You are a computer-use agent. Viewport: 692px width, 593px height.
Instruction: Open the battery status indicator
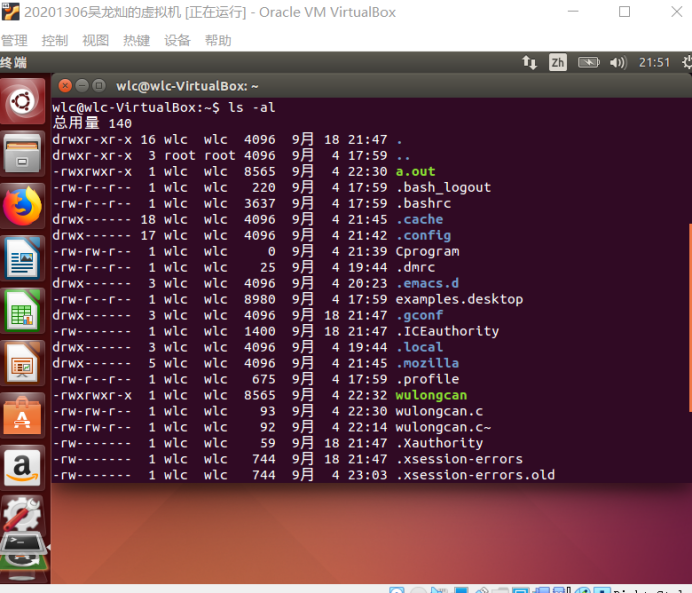pyautogui.click(x=589, y=63)
